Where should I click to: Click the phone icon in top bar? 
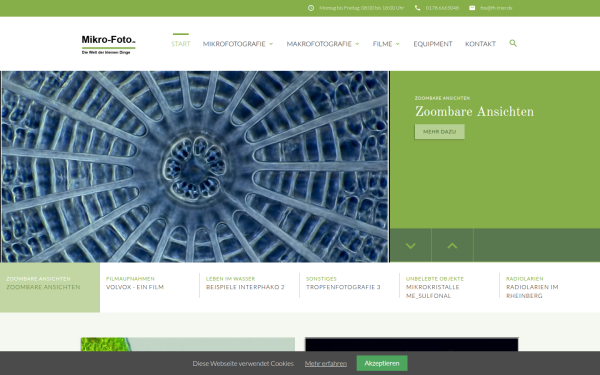click(417, 8)
